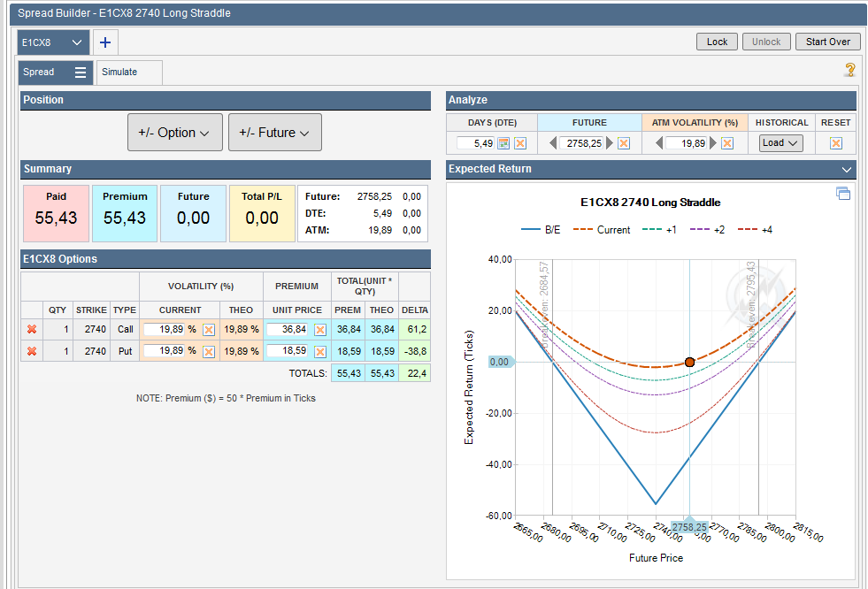Delete the 2740 Put option row
This screenshot has width=868, height=589.
(x=32, y=351)
